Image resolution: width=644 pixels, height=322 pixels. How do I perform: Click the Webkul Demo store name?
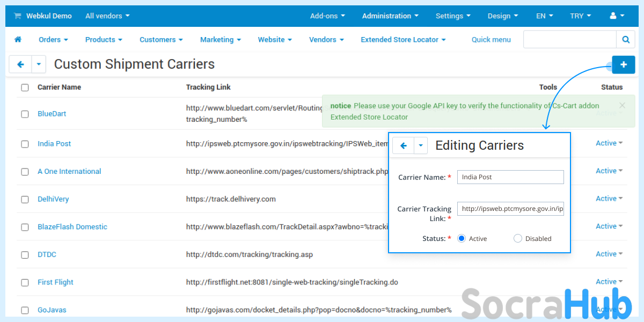pyautogui.click(x=49, y=16)
